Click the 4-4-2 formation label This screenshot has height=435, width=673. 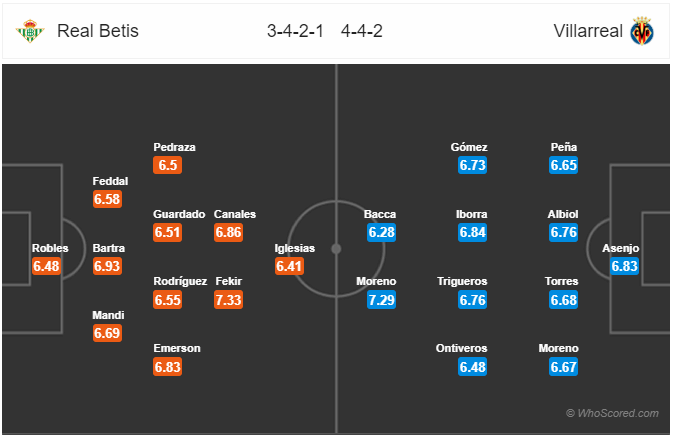(361, 31)
